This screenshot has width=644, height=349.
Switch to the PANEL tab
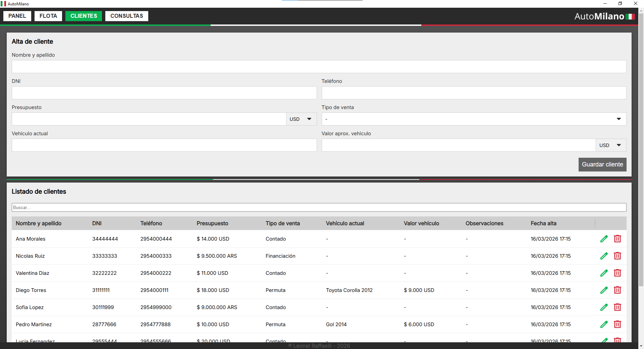pyautogui.click(x=17, y=16)
